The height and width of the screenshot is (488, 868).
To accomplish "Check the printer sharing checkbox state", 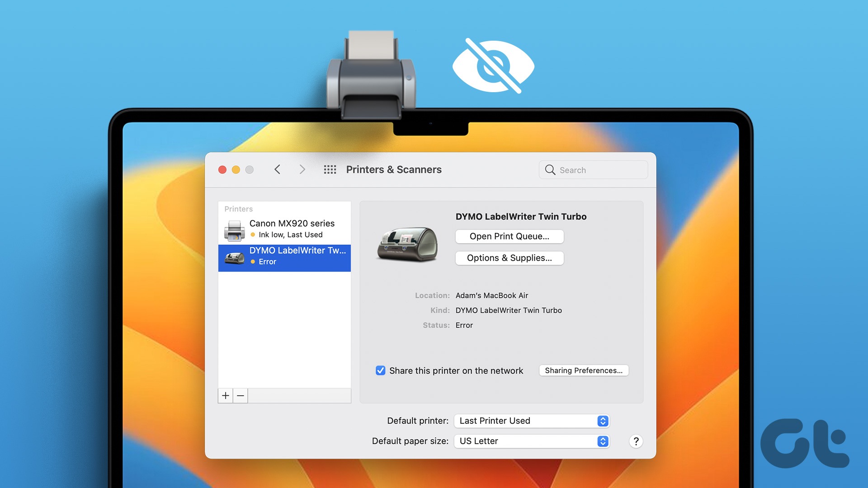I will click(380, 370).
